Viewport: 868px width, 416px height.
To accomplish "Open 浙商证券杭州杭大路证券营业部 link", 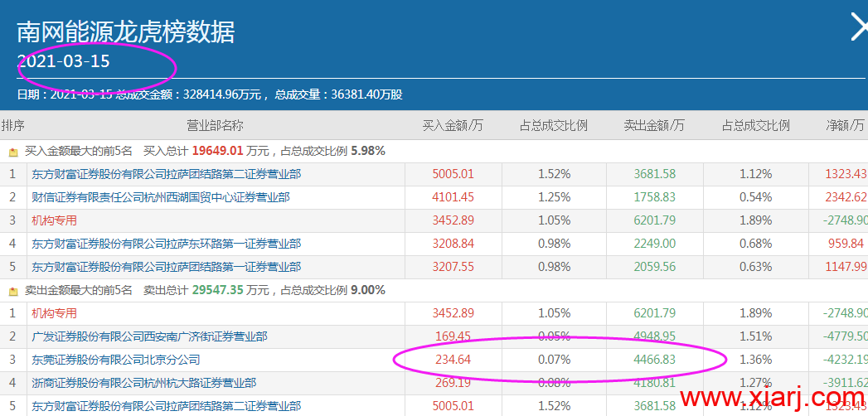I will click(x=143, y=384).
